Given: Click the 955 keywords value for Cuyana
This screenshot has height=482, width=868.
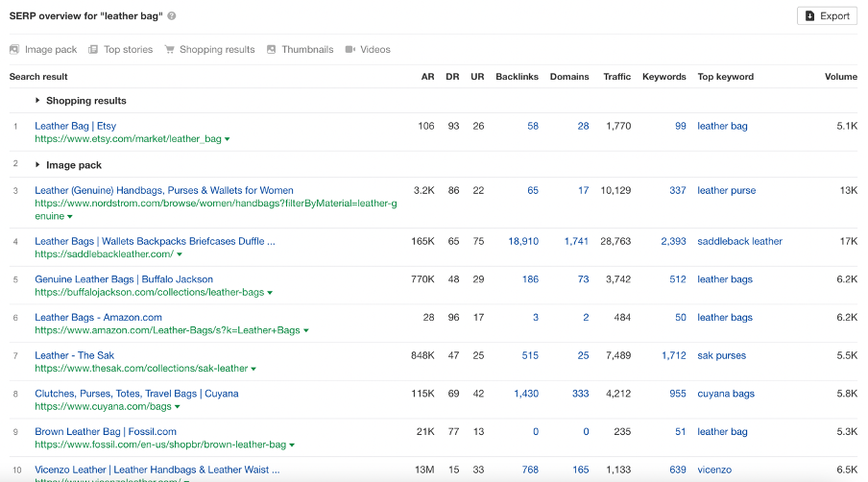Looking at the screenshot, I should [678, 394].
